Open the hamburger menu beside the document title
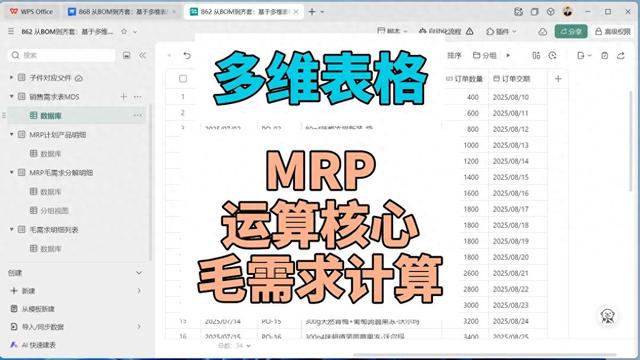 point(11,31)
